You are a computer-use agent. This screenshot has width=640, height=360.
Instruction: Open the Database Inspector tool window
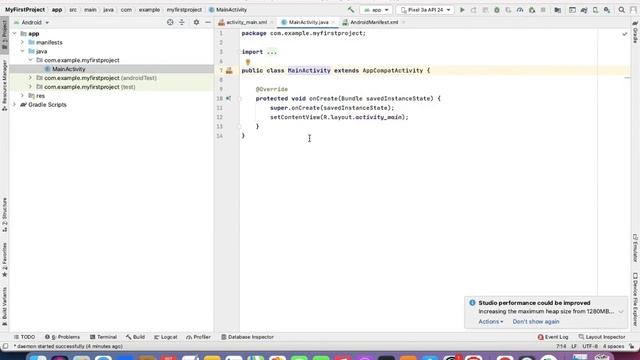click(247, 337)
